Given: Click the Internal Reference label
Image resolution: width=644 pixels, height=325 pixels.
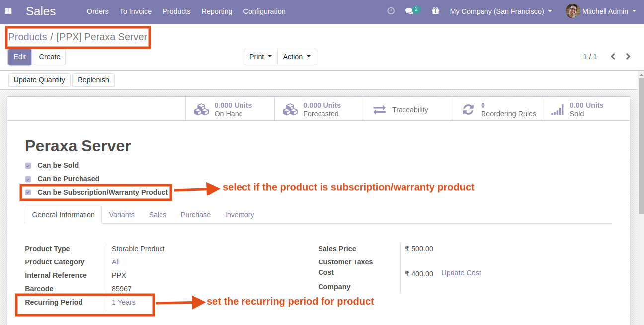Looking at the screenshot, I should tap(56, 275).
